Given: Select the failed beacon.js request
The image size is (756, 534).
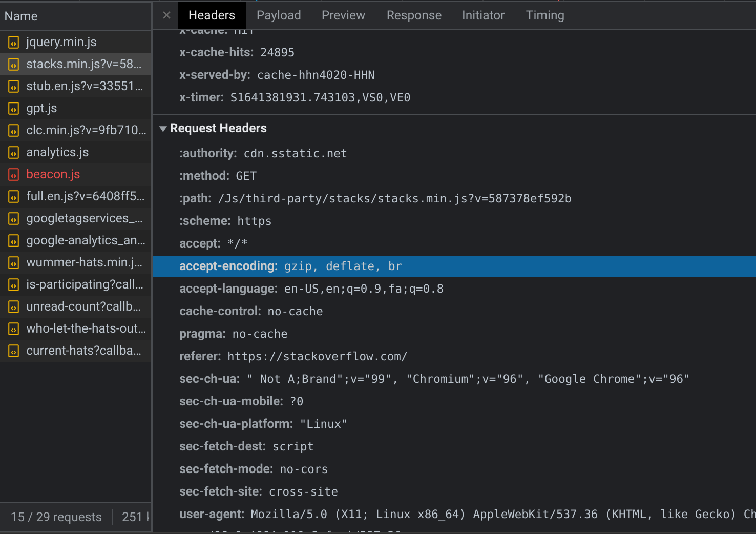Looking at the screenshot, I should click(x=76, y=174).
